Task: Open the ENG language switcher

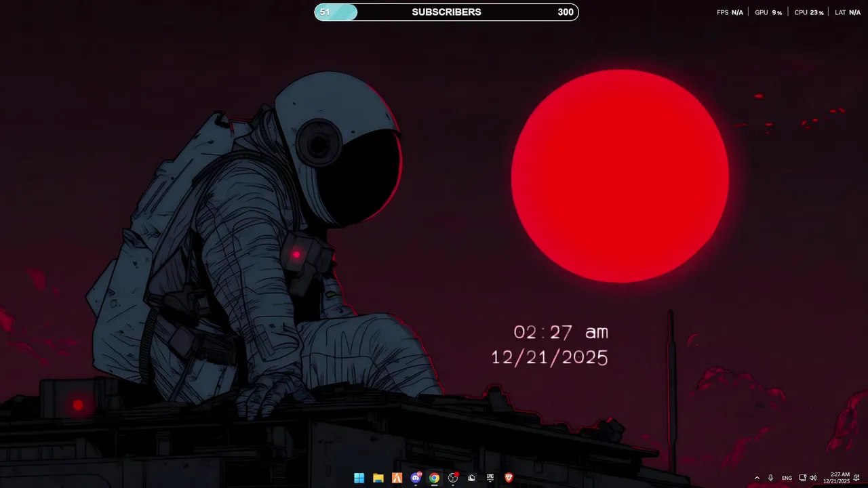Action: point(787,478)
